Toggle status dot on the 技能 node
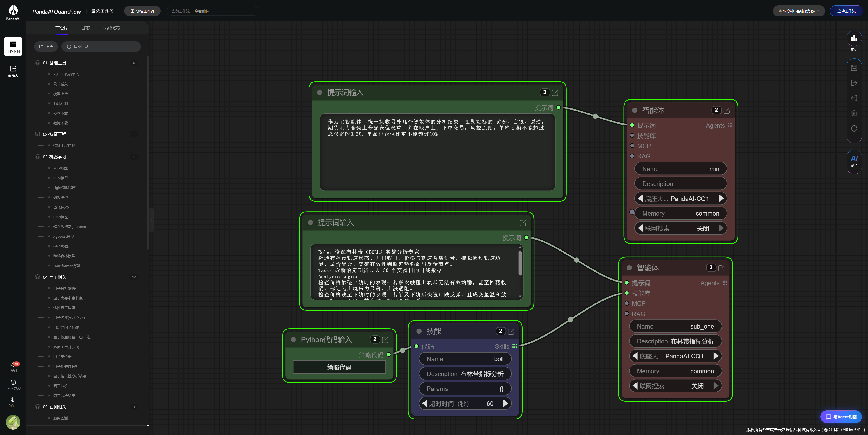Viewport: 868px width, 435px height. pos(419,331)
